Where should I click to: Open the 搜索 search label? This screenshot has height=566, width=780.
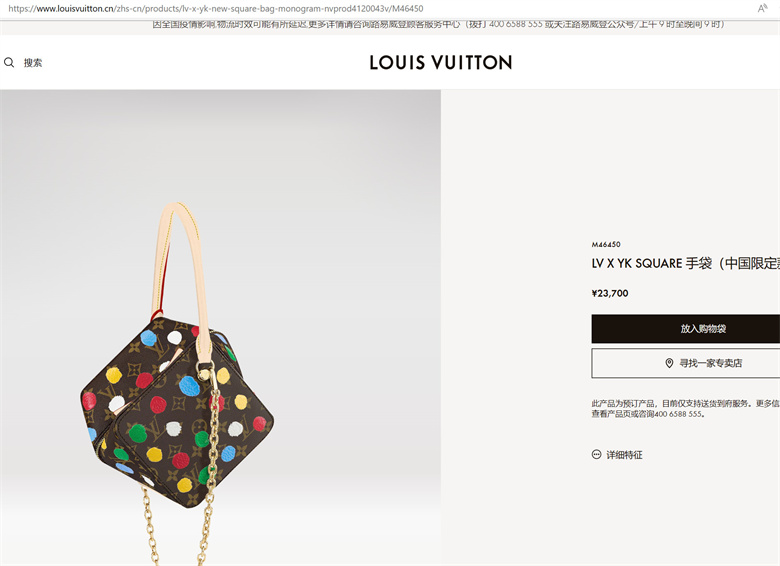[x=33, y=63]
